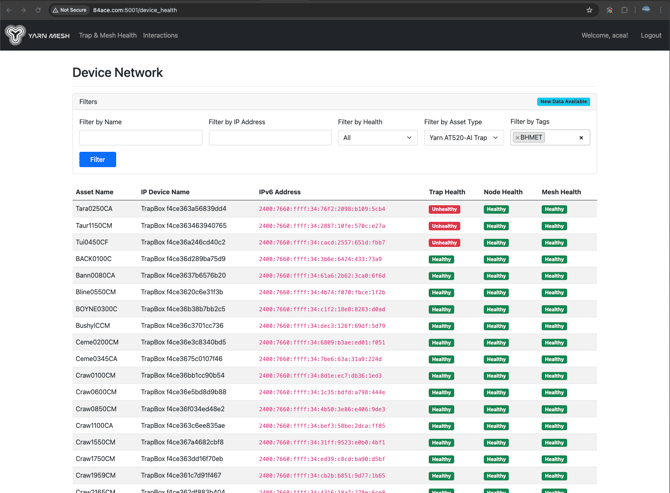Click the browser back arrow

point(9,10)
